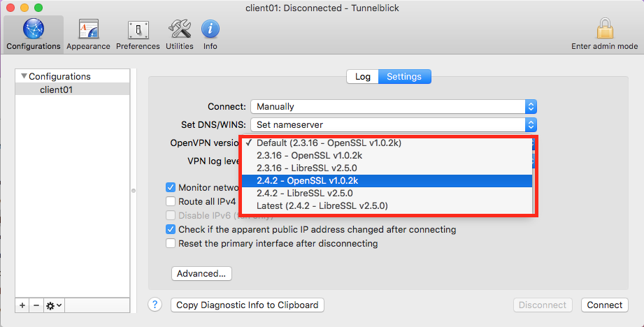This screenshot has height=327, width=644.
Task: Click the Advanced... button
Action: tap(201, 273)
